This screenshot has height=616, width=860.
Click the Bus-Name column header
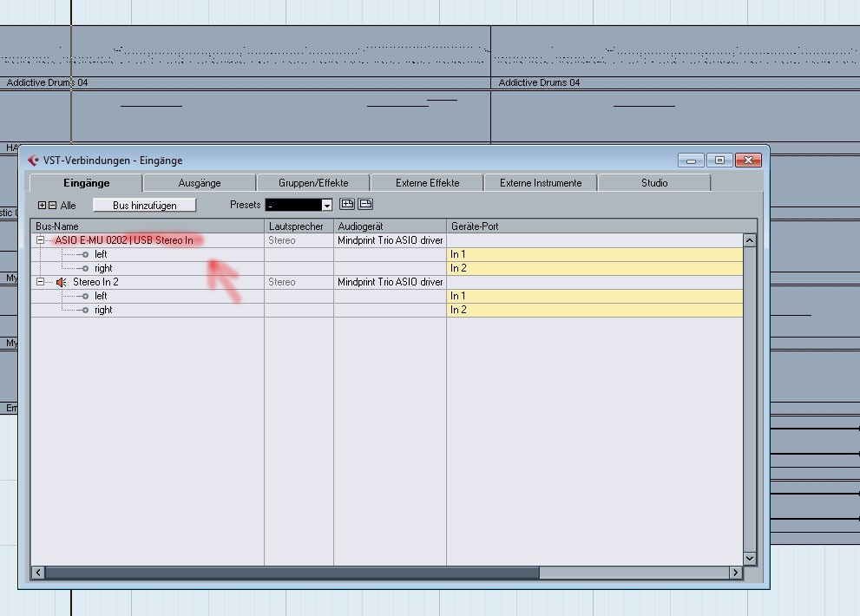point(148,226)
